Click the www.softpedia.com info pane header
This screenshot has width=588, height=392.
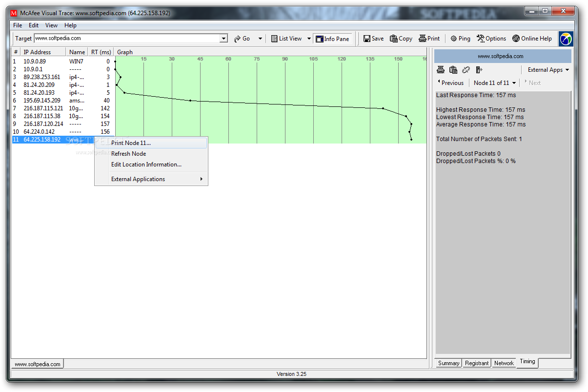pyautogui.click(x=502, y=56)
